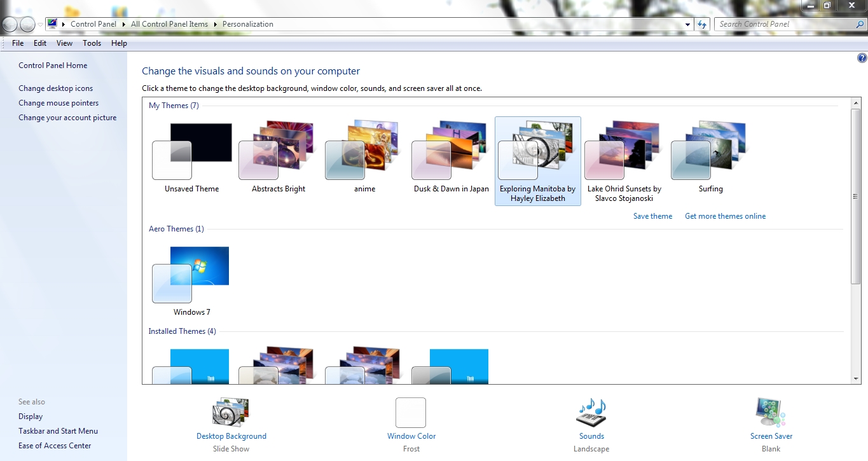Image resolution: width=868 pixels, height=461 pixels.
Task: Click the Control Panel breadcrumb
Action: tap(93, 24)
